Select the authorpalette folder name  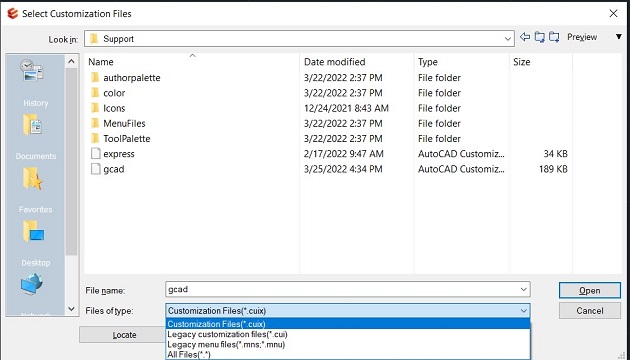tap(132, 78)
